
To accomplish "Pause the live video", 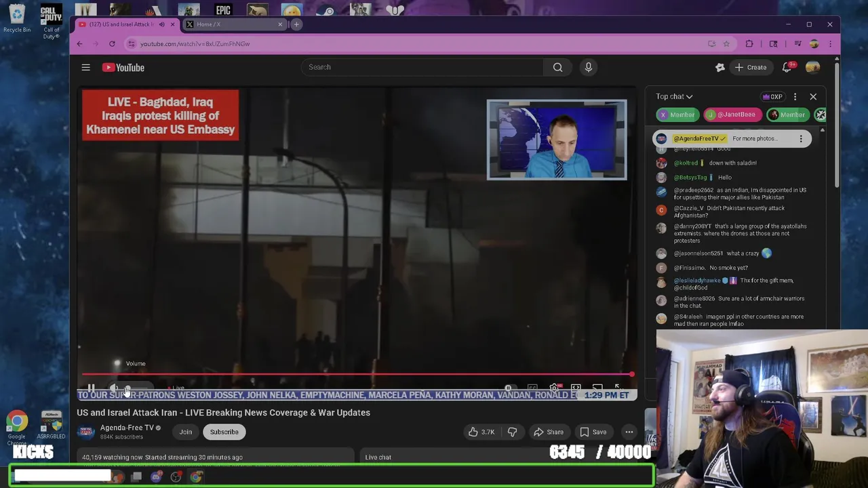I will tap(91, 388).
